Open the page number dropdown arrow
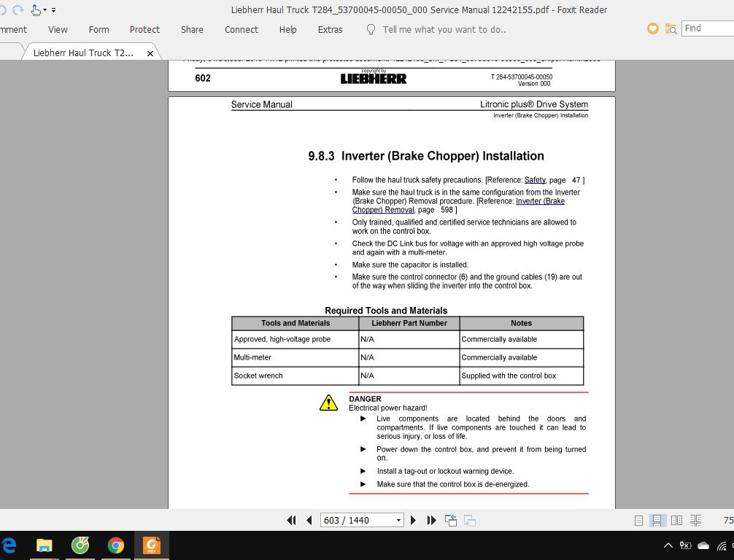 point(399,520)
